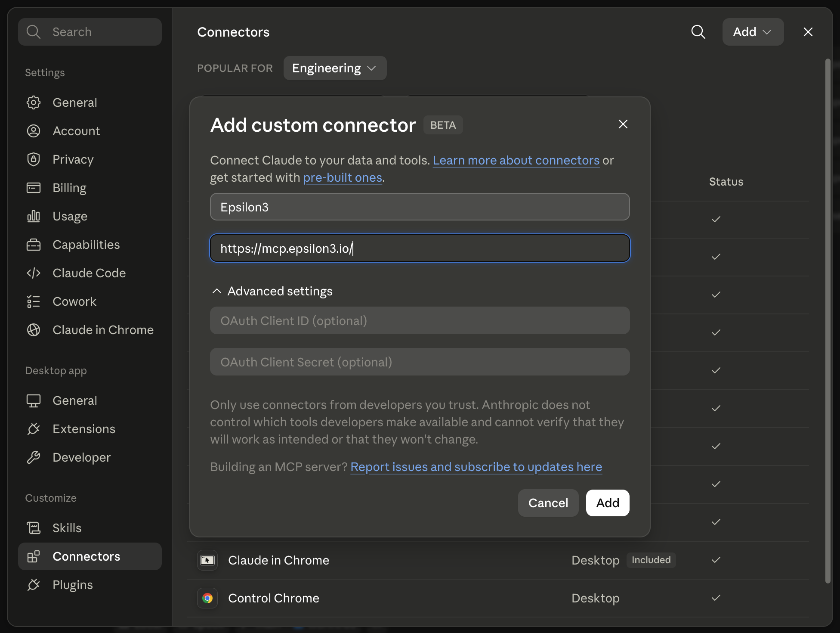The width and height of the screenshot is (840, 633).
Task: Click the Claude Code brackets icon
Action: [x=34, y=273]
